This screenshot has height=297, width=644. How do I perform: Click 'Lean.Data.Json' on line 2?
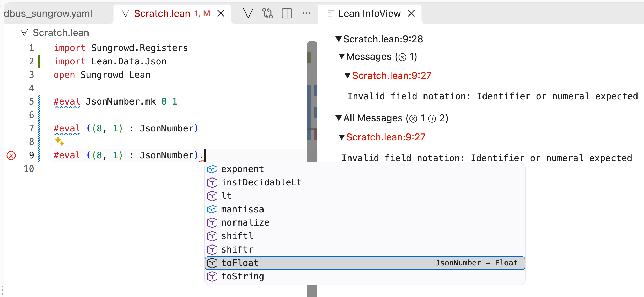[129, 61]
